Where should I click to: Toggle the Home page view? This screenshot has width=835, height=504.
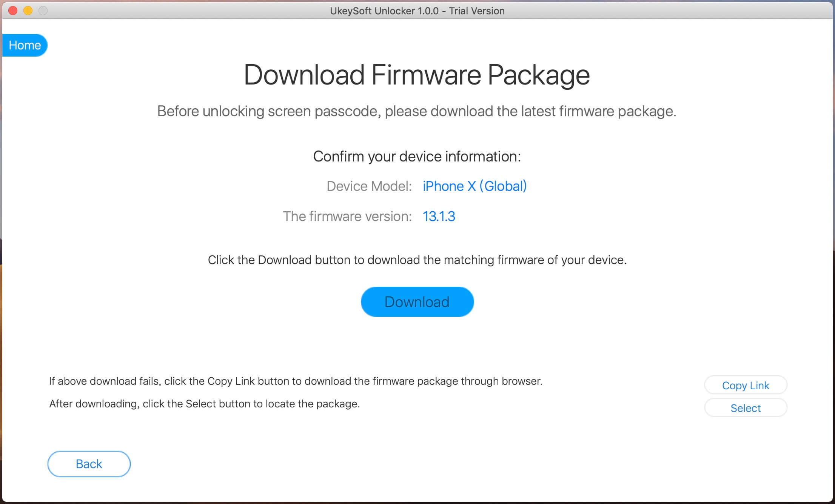tap(25, 45)
